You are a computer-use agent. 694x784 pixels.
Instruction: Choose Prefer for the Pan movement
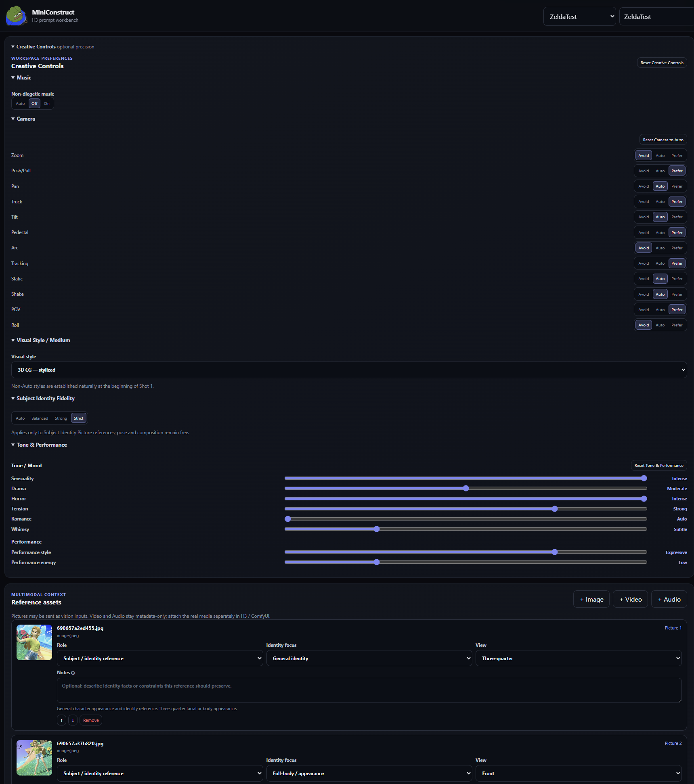click(x=677, y=186)
